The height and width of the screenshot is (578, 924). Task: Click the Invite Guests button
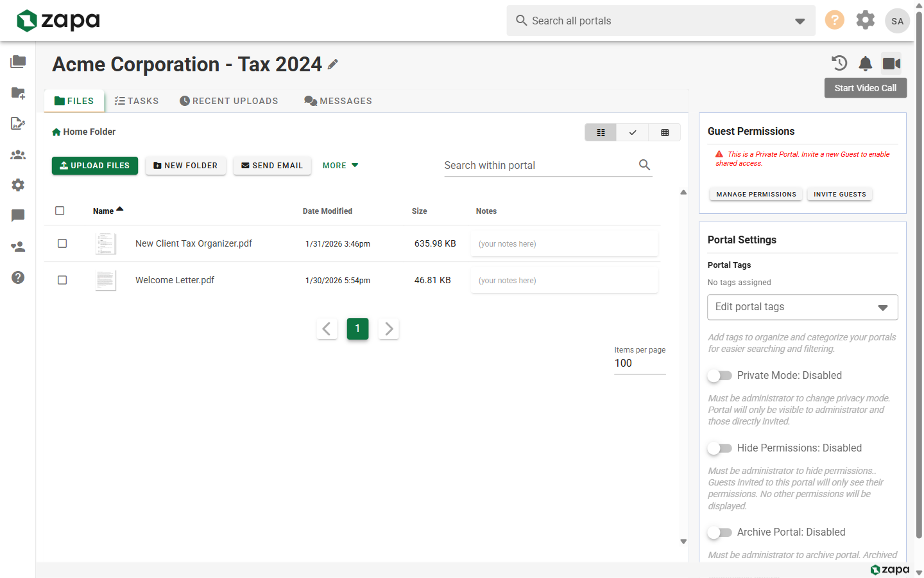pos(840,194)
